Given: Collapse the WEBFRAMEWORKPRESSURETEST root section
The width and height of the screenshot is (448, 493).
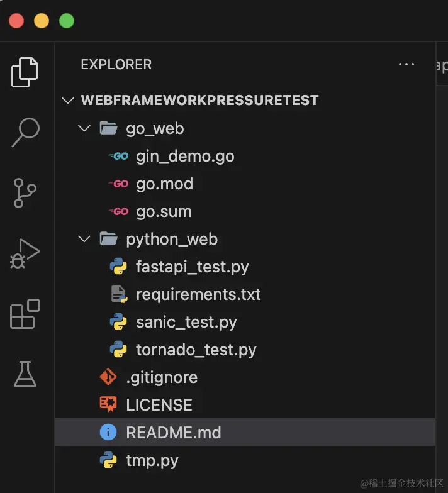Looking at the screenshot, I should tap(69, 101).
